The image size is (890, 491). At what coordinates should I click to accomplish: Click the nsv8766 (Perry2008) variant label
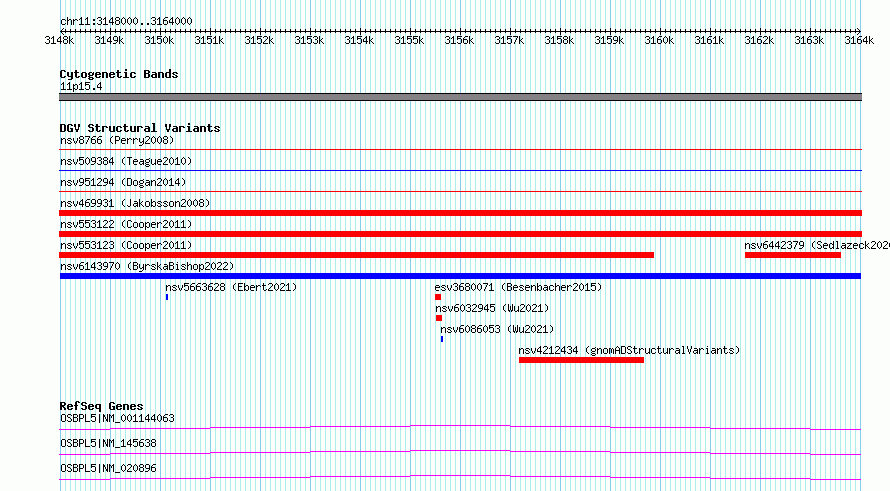click(x=117, y=140)
